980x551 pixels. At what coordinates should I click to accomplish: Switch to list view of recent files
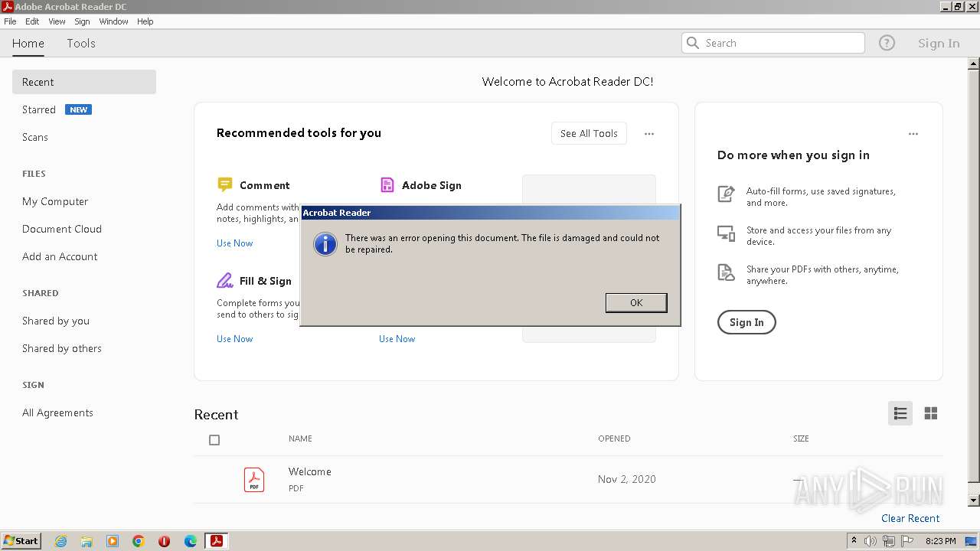[900, 413]
